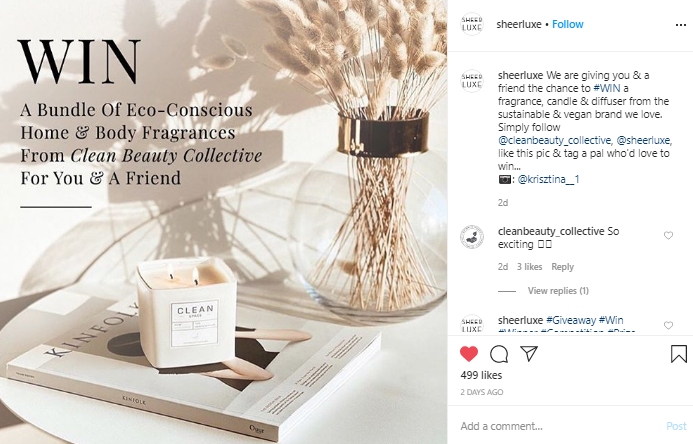
Task: Focus the Add a comment field
Action: pos(557,426)
